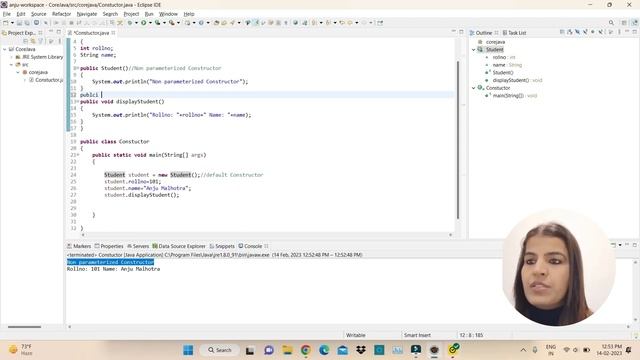Toggle Link with Editor in Project Explorer

tap(33, 41)
